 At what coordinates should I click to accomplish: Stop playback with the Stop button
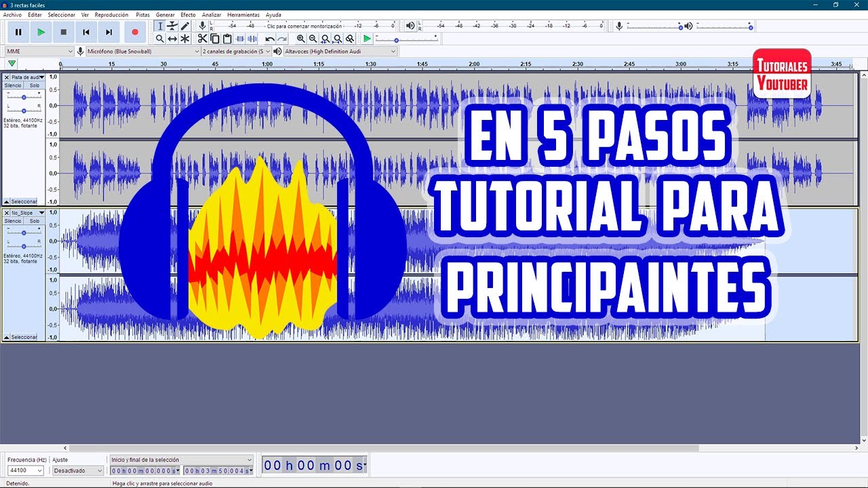coord(64,32)
